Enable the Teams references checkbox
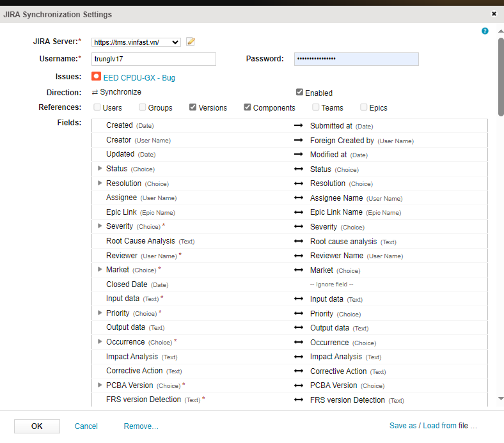504x443 pixels. coord(316,107)
